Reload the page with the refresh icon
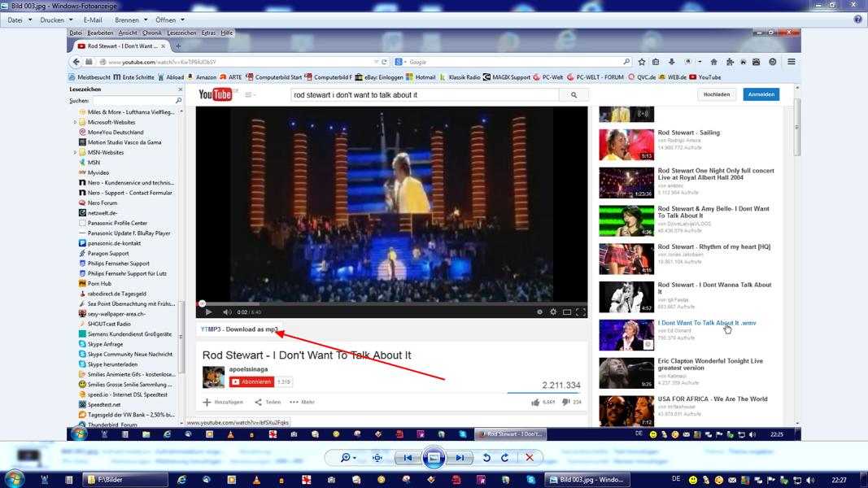 pos(384,62)
